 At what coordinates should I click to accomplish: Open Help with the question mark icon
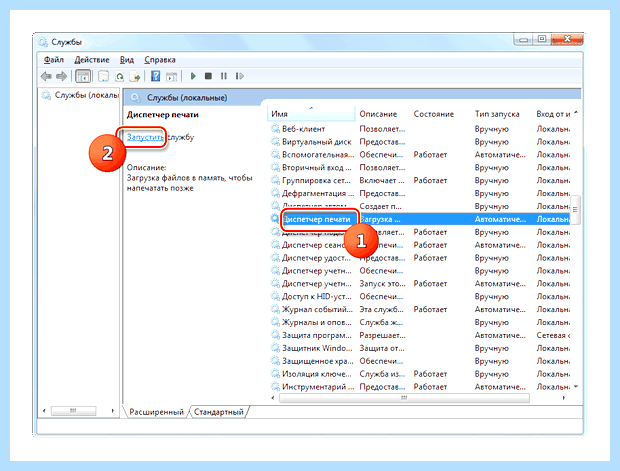155,76
